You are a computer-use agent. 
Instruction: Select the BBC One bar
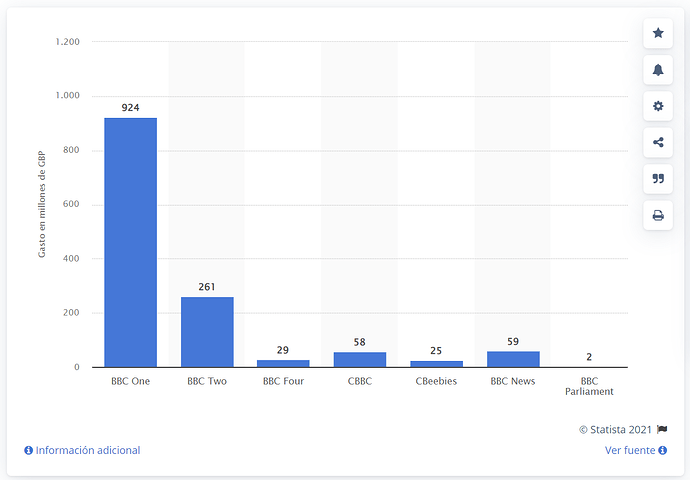tap(130, 242)
